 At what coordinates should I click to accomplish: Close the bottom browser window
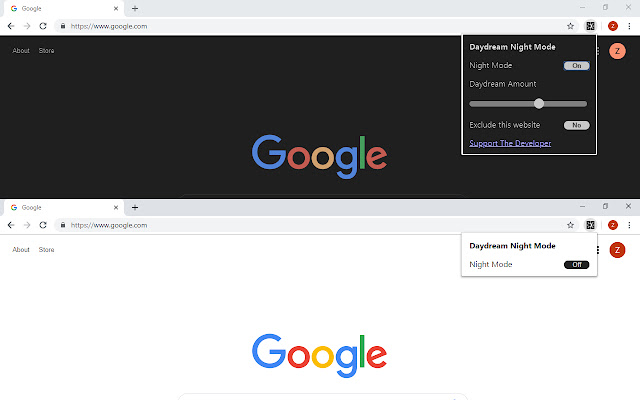click(628, 206)
